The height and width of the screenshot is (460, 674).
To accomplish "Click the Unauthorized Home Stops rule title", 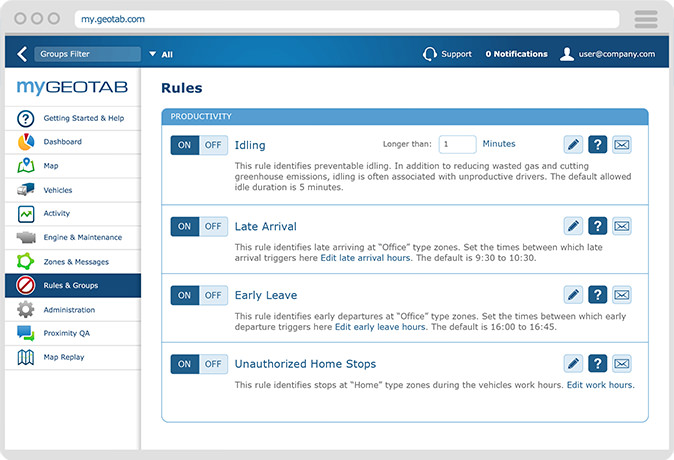I will pos(305,364).
